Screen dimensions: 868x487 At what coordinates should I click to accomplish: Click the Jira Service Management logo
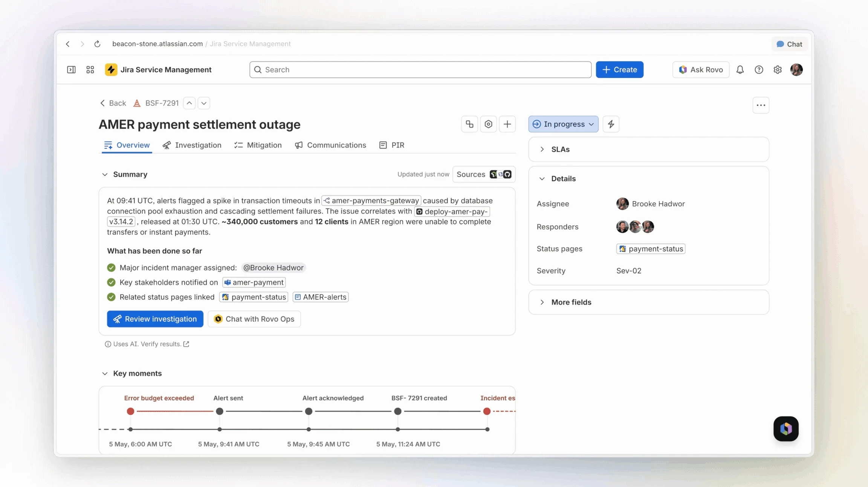tap(111, 70)
